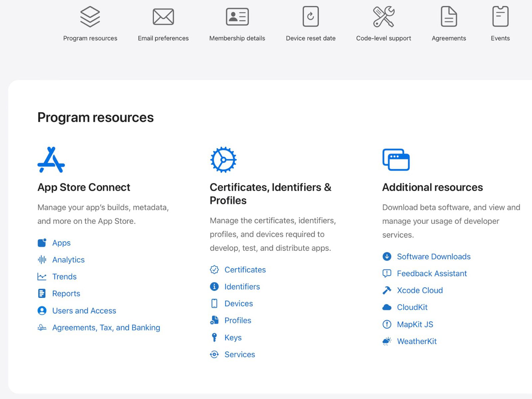Click the MapKit JS compass icon
The height and width of the screenshot is (399, 532).
pos(387,324)
